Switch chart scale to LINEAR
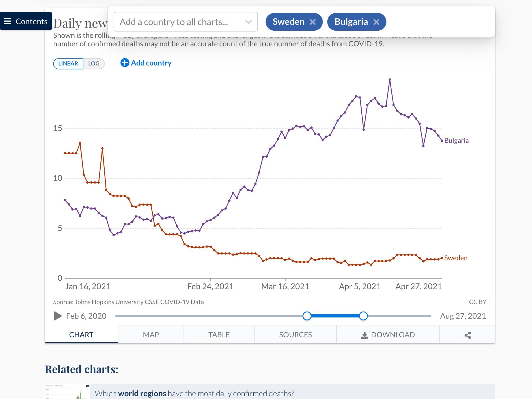 [x=68, y=64]
